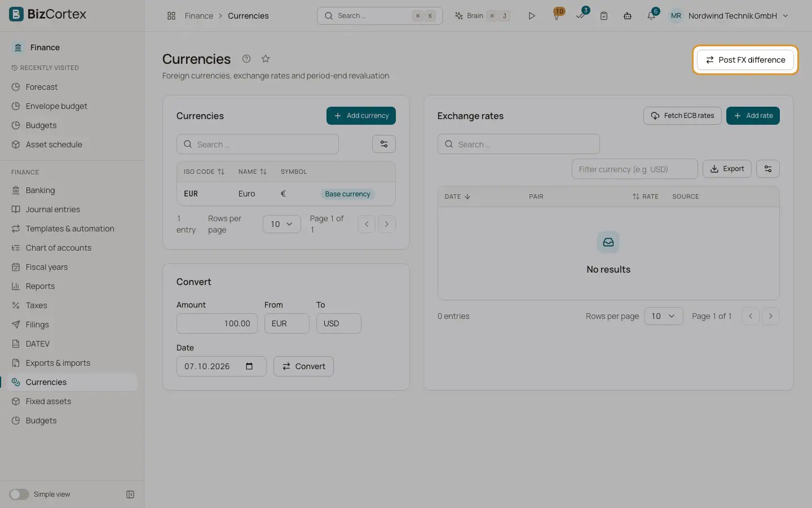This screenshot has height=508, width=812.
Task: Expand the Nordwind Technik GmbH company menu
Action: pyautogui.click(x=729, y=16)
